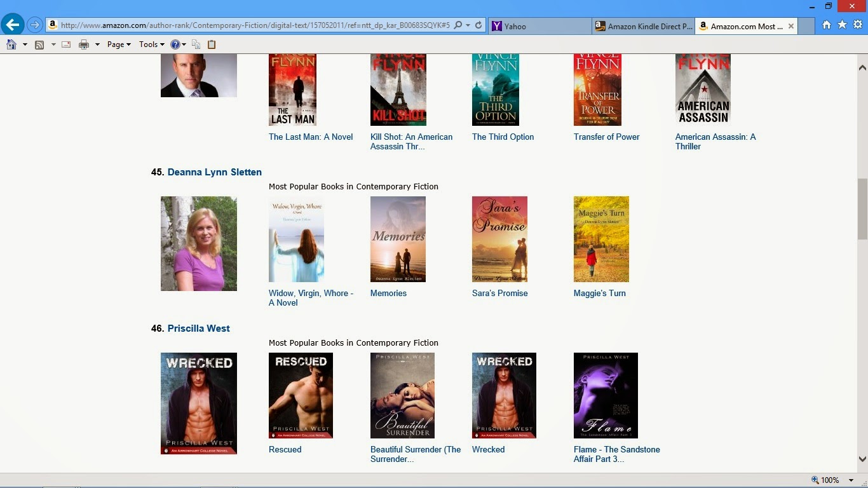The width and height of the screenshot is (868, 488).
Task: Expand the RSS feeds dropdown arrow
Action: pos(53,44)
